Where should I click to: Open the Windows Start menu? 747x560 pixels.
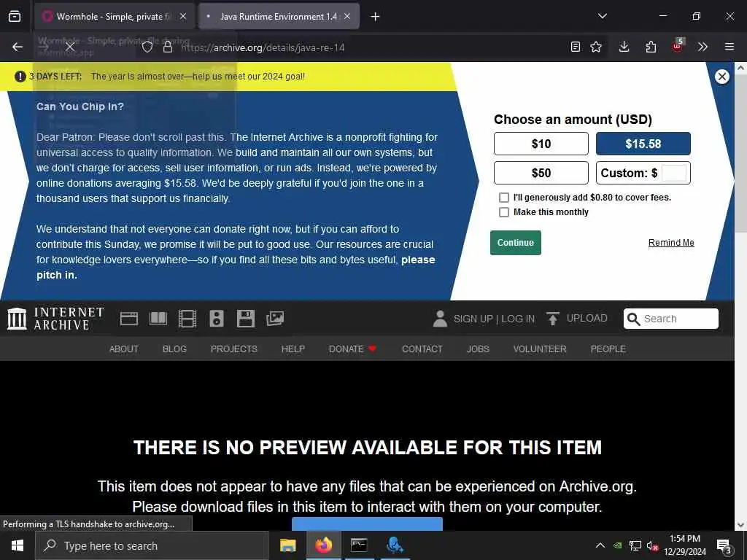pyautogui.click(x=18, y=545)
